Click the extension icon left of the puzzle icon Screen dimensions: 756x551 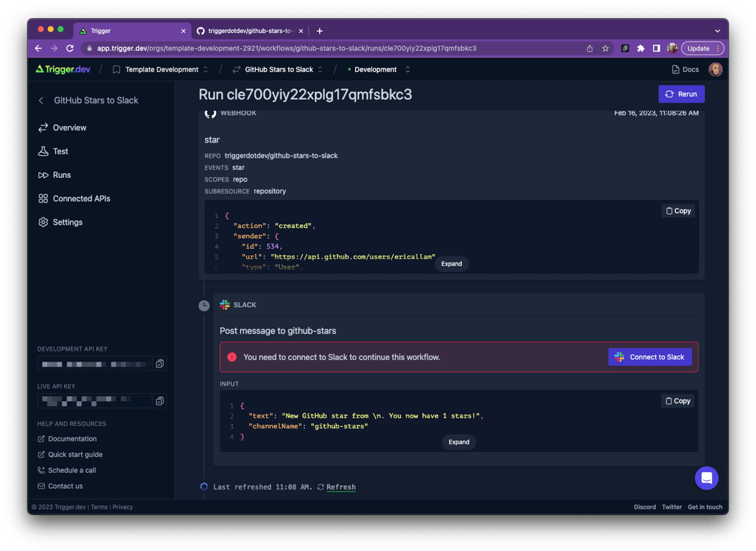625,48
